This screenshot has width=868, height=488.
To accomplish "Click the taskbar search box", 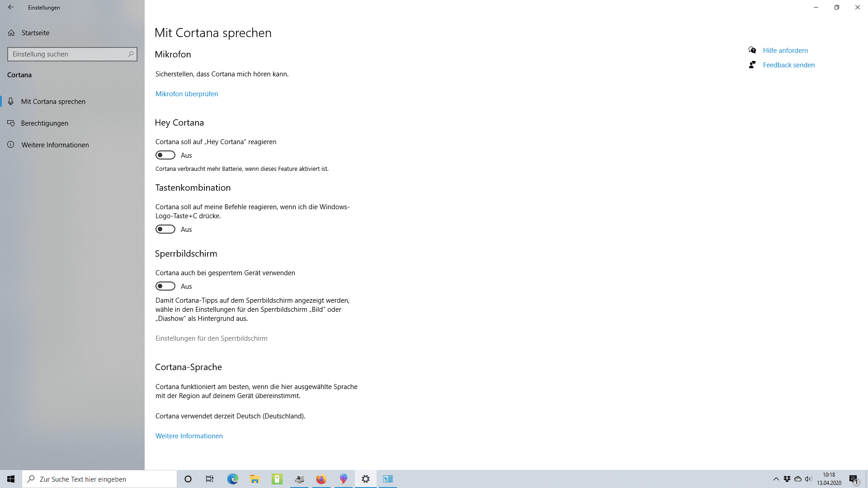I will [99, 479].
